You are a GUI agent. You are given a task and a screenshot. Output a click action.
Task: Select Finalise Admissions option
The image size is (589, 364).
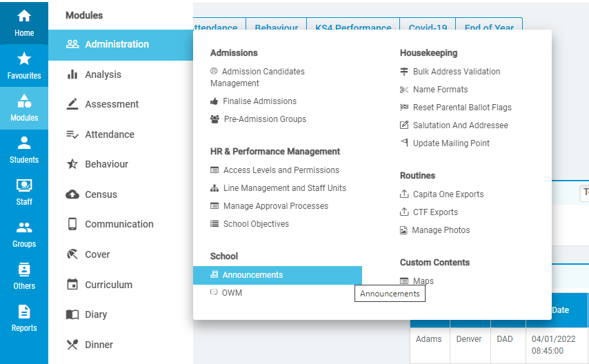[259, 101]
